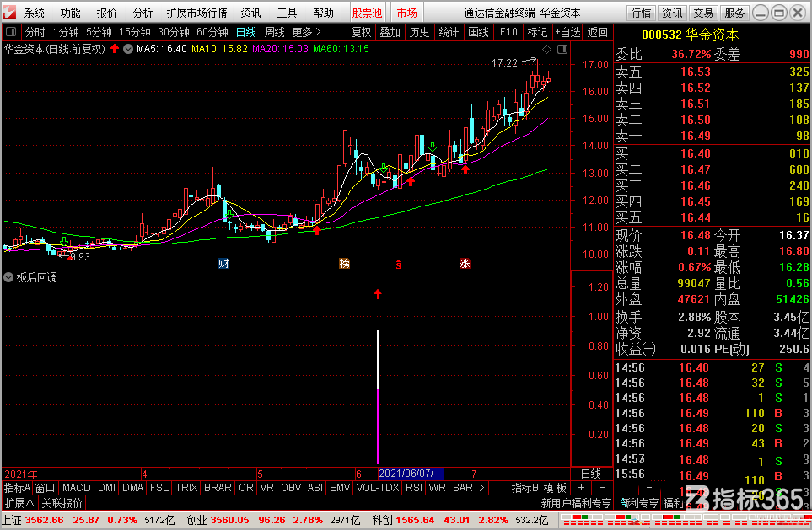The width and height of the screenshot is (812, 530).
Task: Click the 服务 button at top right
Action: point(734,13)
